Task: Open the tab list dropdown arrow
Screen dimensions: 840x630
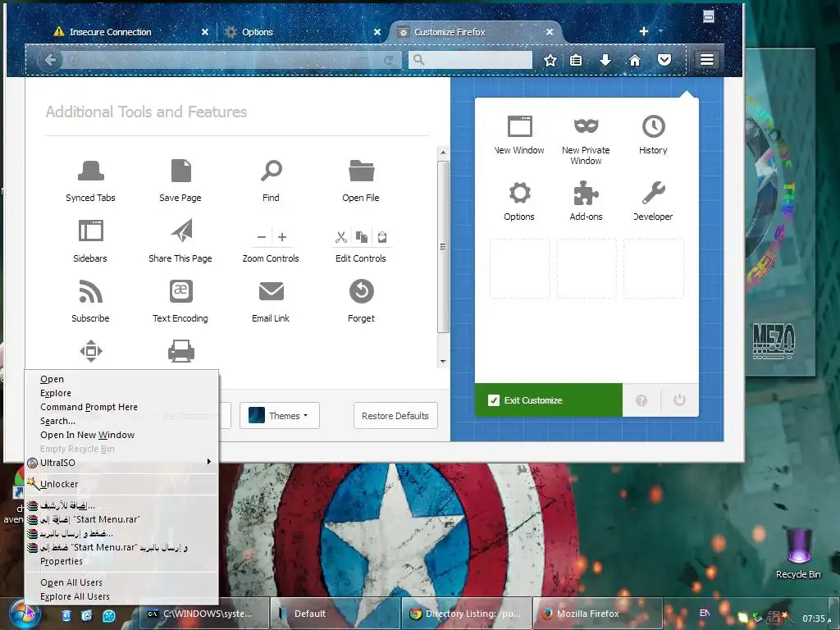Action: point(660,32)
